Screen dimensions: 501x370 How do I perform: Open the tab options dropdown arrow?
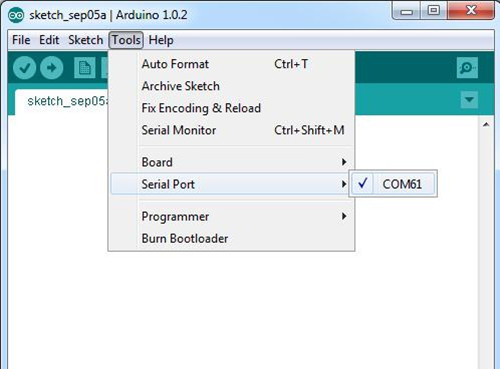pos(469,100)
